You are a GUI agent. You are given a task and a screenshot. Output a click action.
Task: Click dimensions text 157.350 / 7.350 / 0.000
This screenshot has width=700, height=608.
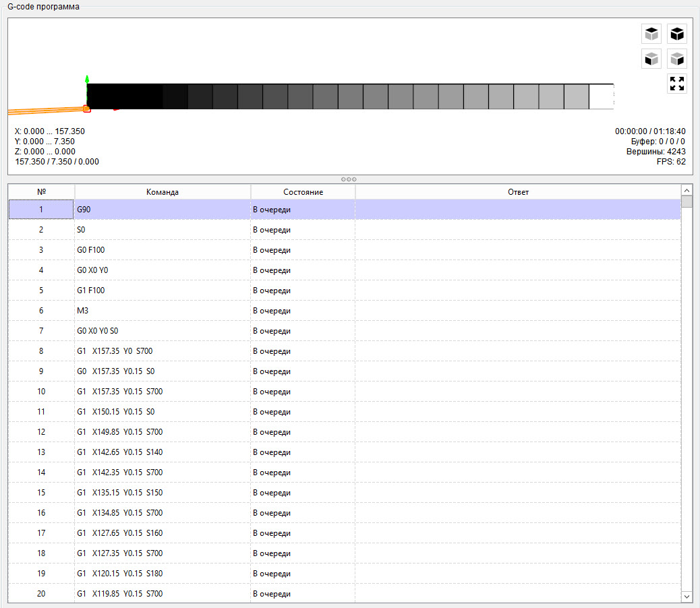[x=57, y=162]
